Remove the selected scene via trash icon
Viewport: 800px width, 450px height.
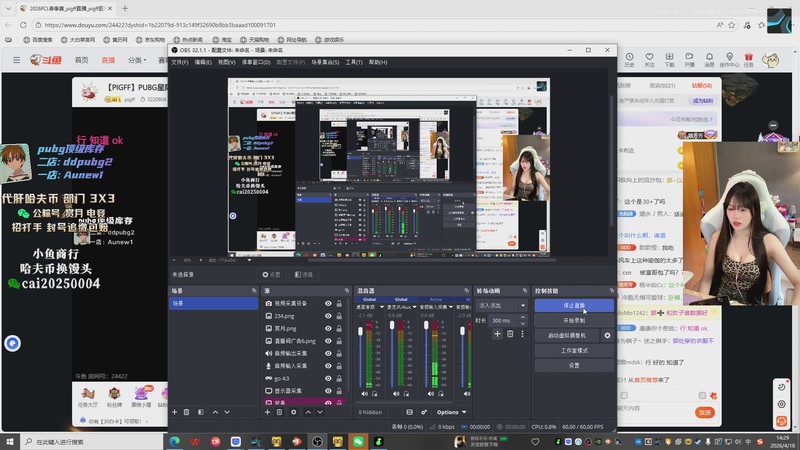point(187,412)
